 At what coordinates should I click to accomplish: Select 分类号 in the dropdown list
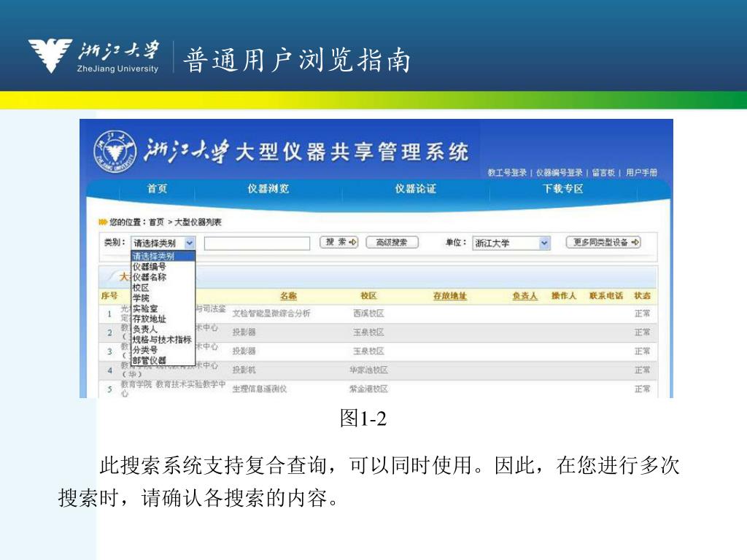pyautogui.click(x=163, y=350)
